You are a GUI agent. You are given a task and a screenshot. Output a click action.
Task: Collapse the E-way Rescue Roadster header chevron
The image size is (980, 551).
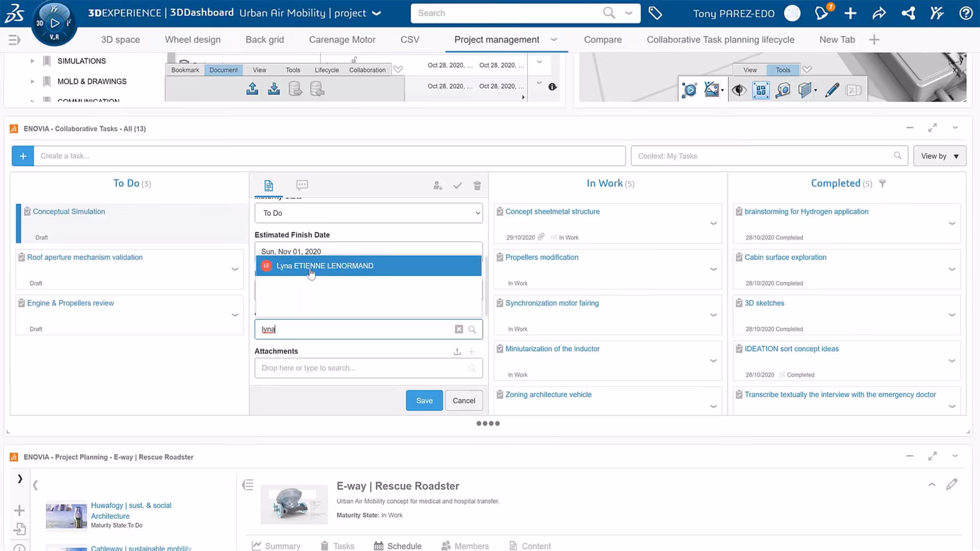click(x=932, y=485)
